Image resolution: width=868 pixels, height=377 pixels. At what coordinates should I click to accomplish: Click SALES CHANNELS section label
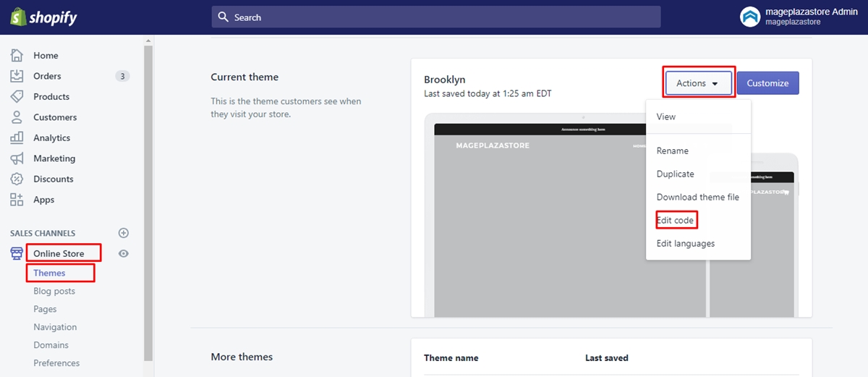(43, 234)
